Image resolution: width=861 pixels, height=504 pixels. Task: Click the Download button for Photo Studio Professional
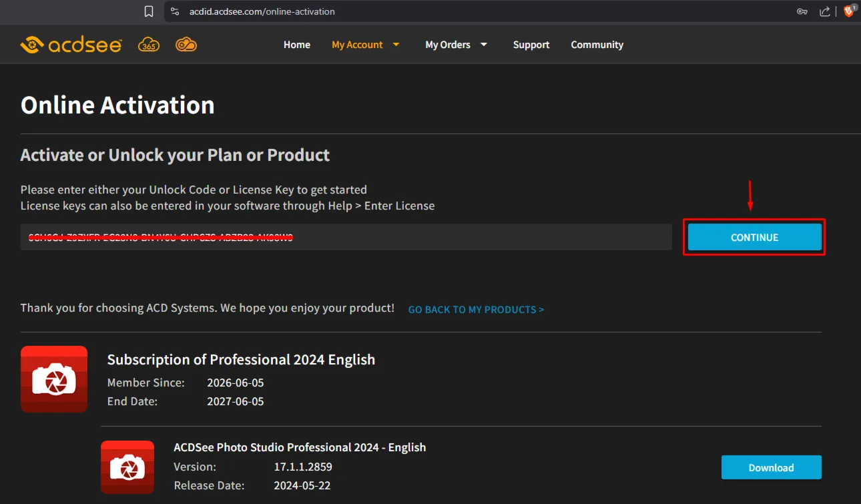[772, 467]
